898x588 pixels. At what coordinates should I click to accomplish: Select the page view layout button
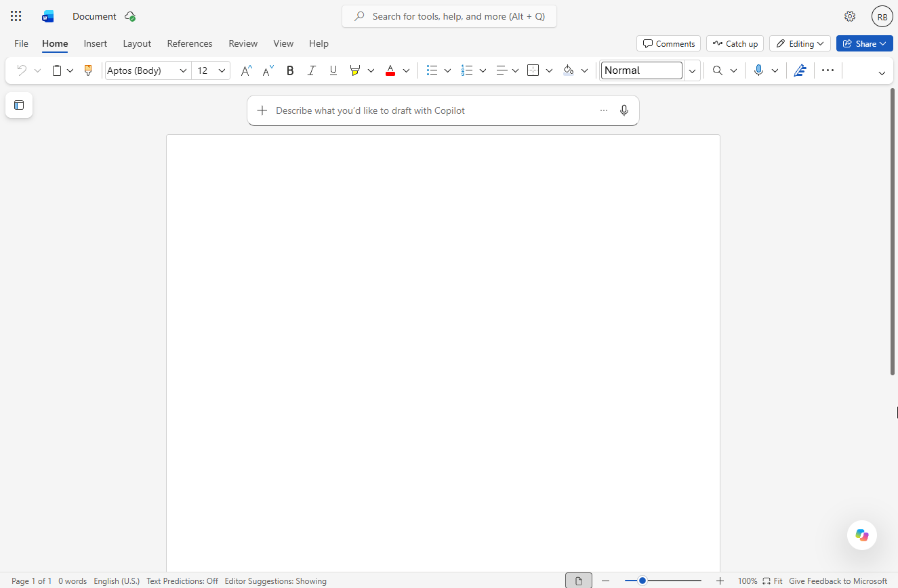tap(579, 581)
